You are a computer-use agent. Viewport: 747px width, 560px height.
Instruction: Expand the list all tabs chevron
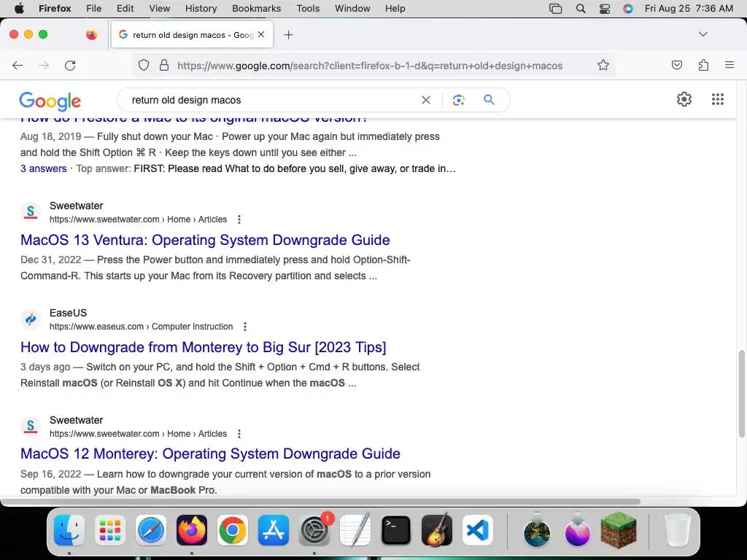point(703,34)
